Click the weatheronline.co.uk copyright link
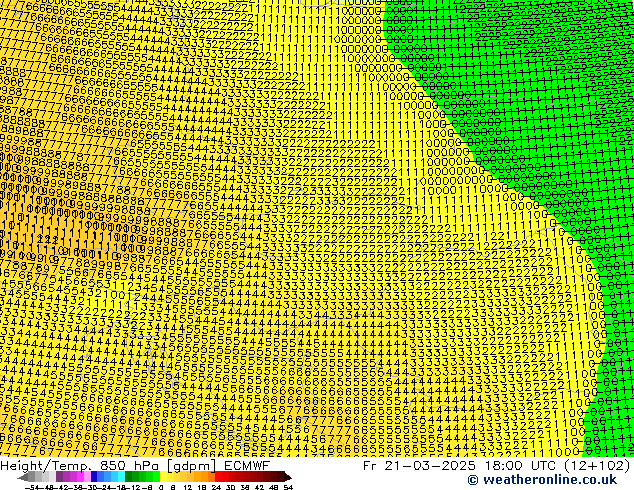 coord(542,480)
